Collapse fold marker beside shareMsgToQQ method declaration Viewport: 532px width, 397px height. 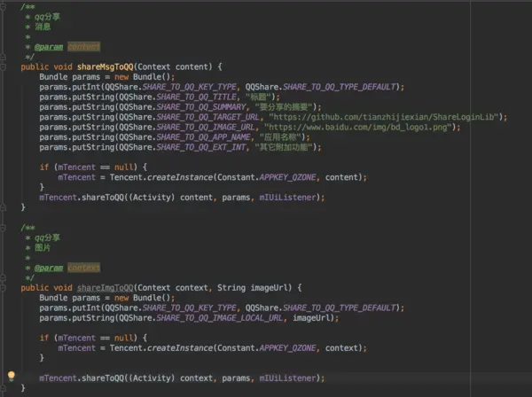pos(3,66)
